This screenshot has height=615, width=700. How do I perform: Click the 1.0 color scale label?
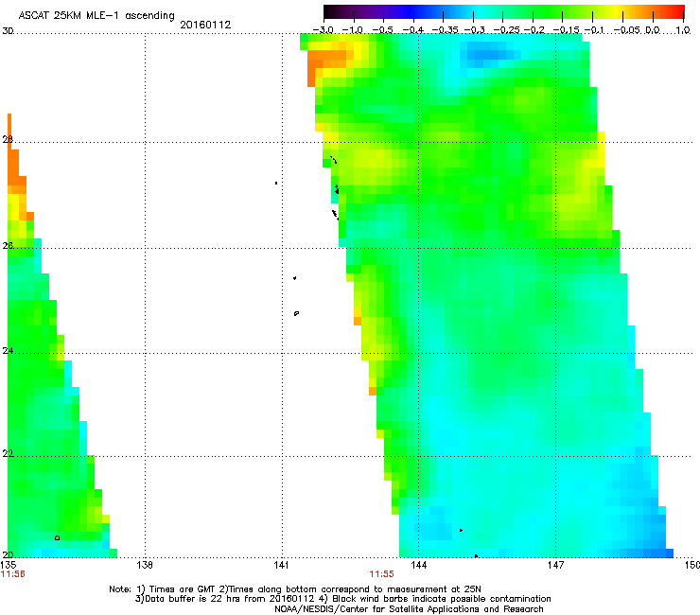[x=683, y=30]
